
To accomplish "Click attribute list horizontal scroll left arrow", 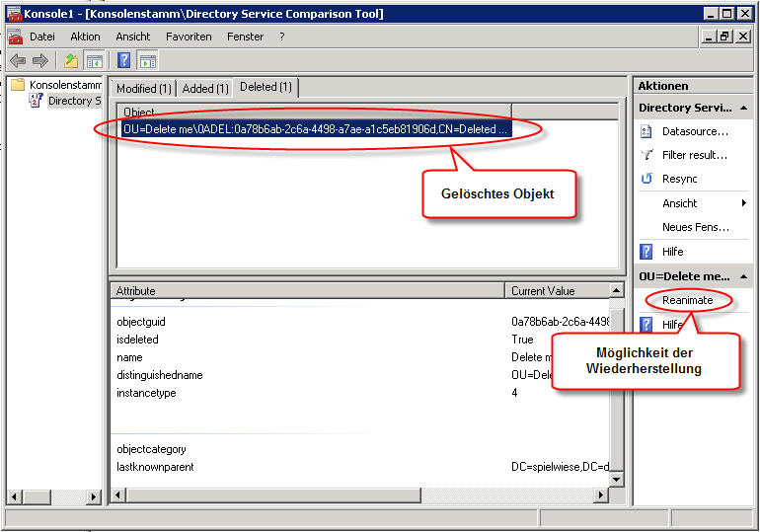I will pos(118,495).
